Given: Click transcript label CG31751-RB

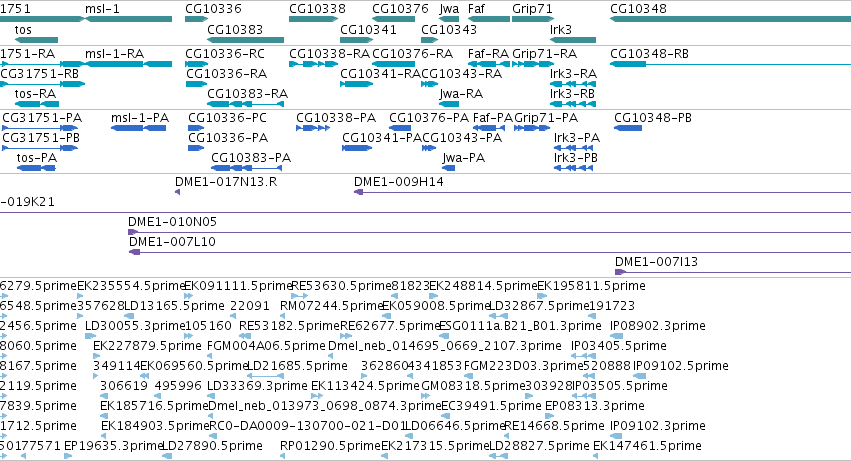Looking at the screenshot, I should pyautogui.click(x=40, y=73).
